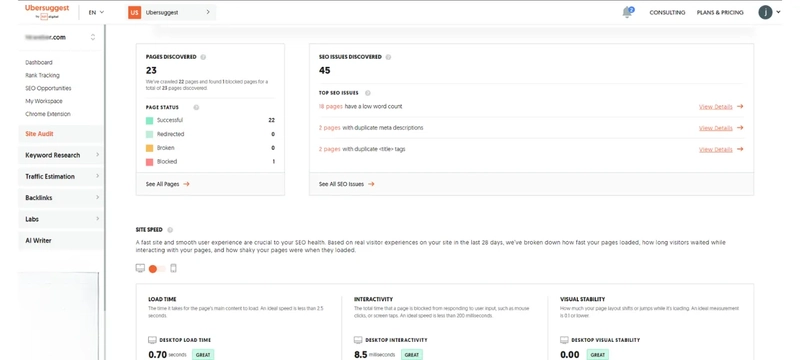800x360 pixels.
Task: Open AI Writer in the sidebar
Action: click(x=61, y=241)
